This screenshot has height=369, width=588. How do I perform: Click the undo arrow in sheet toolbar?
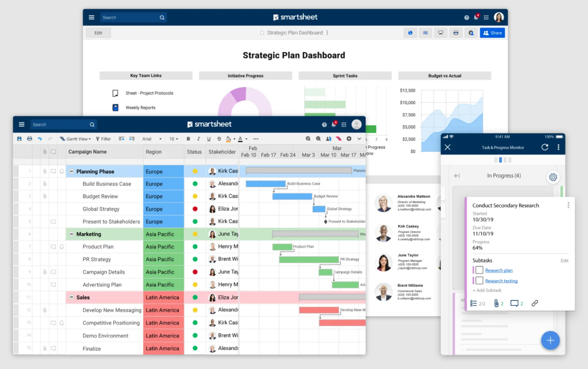click(40, 139)
